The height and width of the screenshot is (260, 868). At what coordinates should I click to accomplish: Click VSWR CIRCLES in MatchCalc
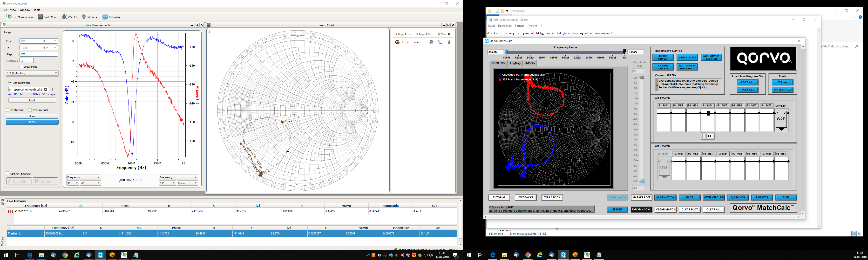coord(713,197)
